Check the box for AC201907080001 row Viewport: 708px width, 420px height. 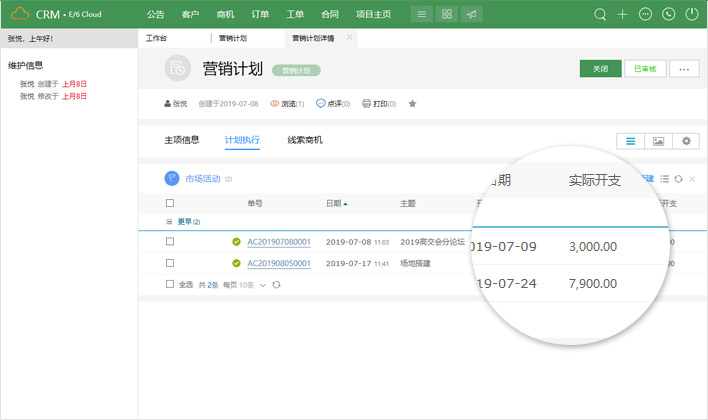coord(170,242)
